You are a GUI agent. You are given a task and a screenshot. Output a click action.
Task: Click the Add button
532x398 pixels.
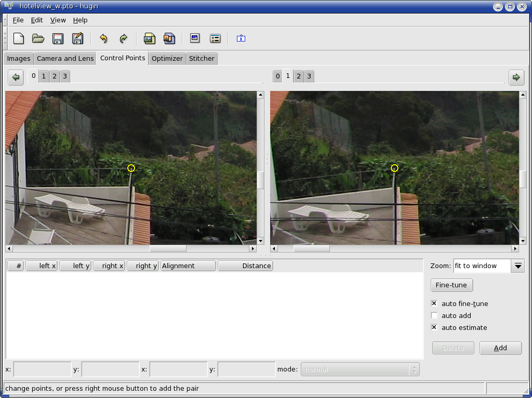pyautogui.click(x=500, y=348)
